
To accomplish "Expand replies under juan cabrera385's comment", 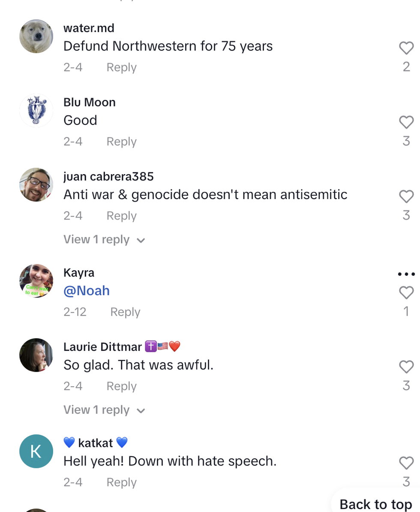I will point(104,240).
